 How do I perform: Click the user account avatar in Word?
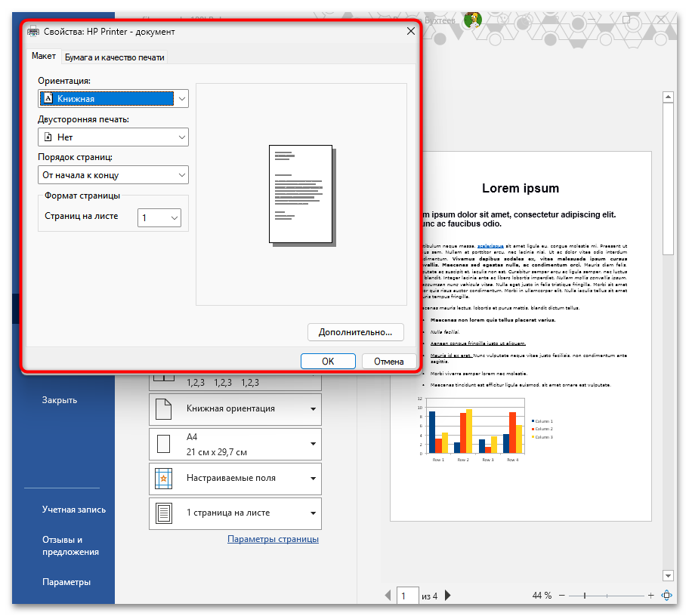[x=473, y=20]
